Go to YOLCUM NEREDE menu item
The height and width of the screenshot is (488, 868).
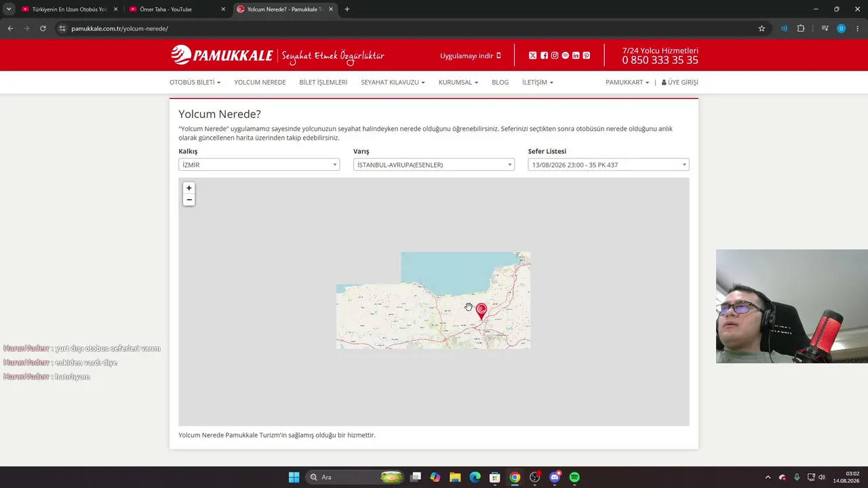(x=260, y=82)
